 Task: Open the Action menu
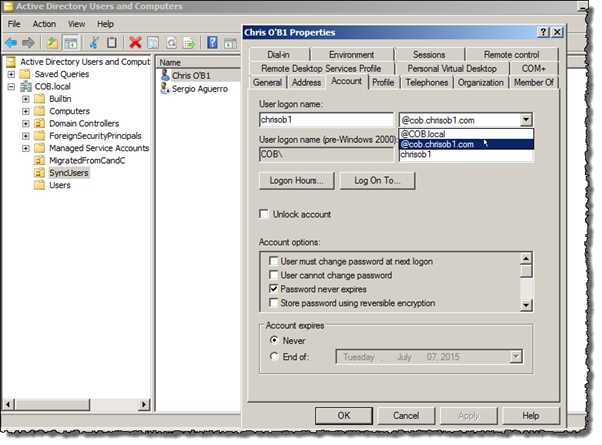(x=44, y=24)
